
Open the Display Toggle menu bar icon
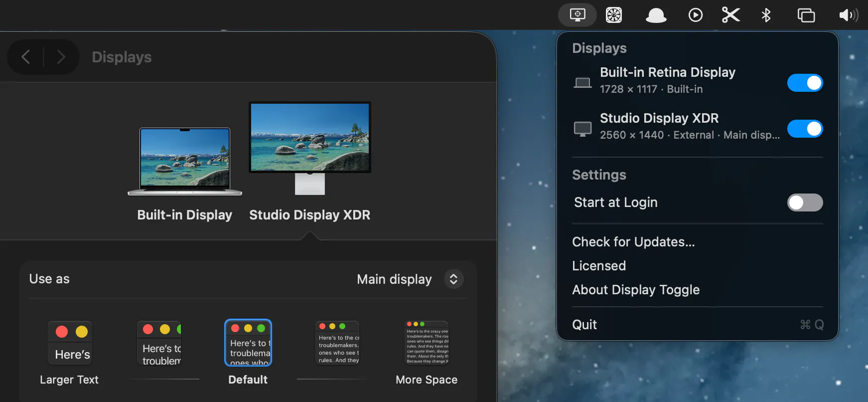click(578, 15)
